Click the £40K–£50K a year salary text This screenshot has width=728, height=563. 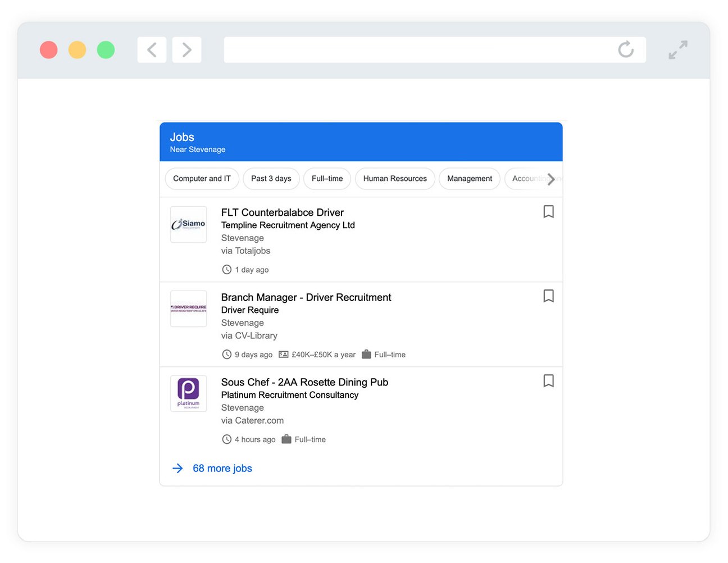(324, 355)
